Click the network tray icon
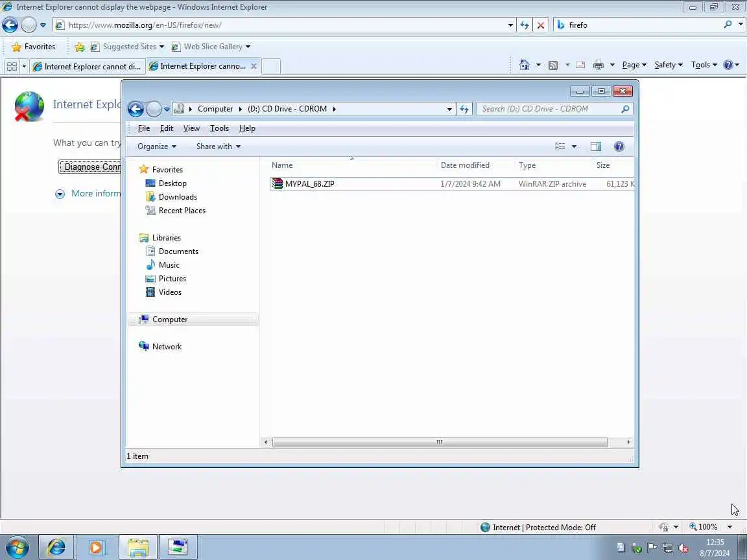 (x=667, y=548)
